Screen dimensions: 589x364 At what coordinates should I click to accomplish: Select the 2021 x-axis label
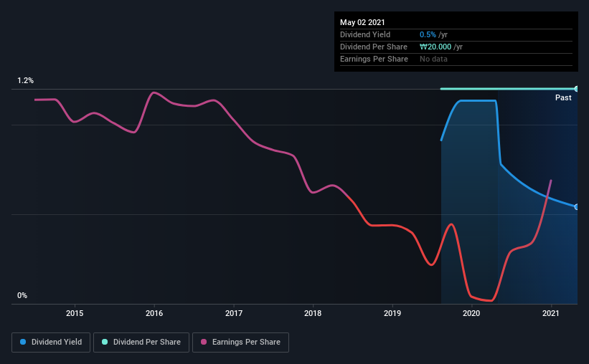click(x=551, y=313)
